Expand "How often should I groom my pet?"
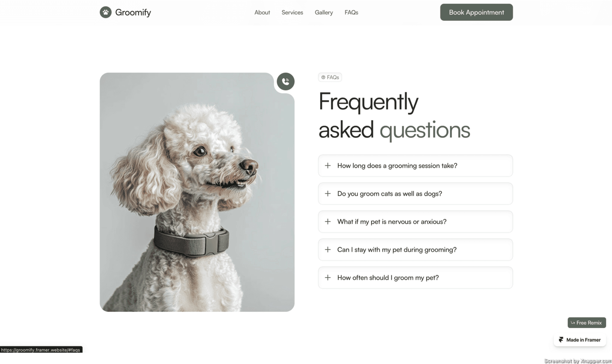The height and width of the screenshot is (364, 612). pos(415,277)
